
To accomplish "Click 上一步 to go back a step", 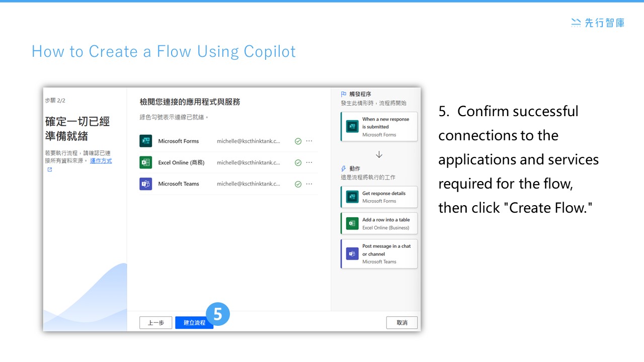I will point(155,322).
